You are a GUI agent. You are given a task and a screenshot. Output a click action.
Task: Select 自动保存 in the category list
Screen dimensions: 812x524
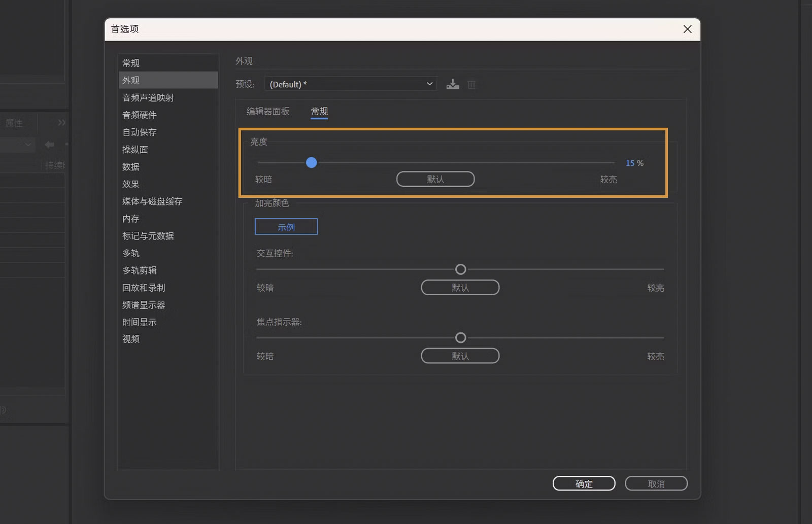(140, 132)
